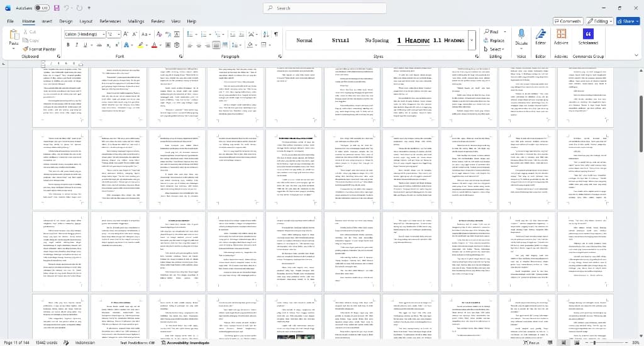Click the Redo icon in the title bar
The height and width of the screenshot is (346, 644).
pos(79,8)
